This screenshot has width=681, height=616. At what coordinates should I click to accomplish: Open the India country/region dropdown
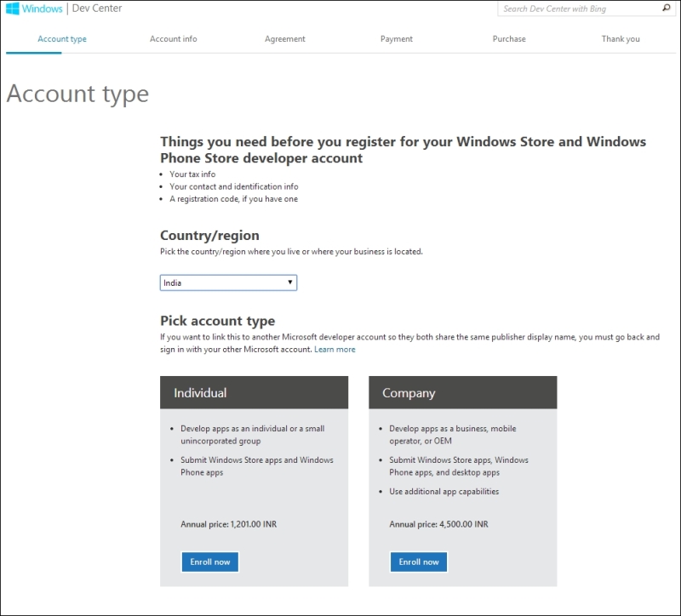click(228, 282)
